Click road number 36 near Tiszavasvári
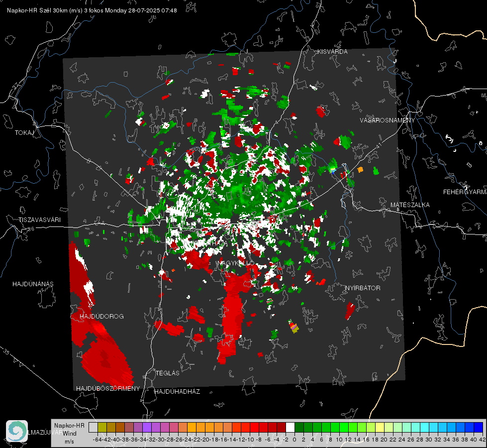The width and height of the screenshot is (487, 448). [31, 229]
